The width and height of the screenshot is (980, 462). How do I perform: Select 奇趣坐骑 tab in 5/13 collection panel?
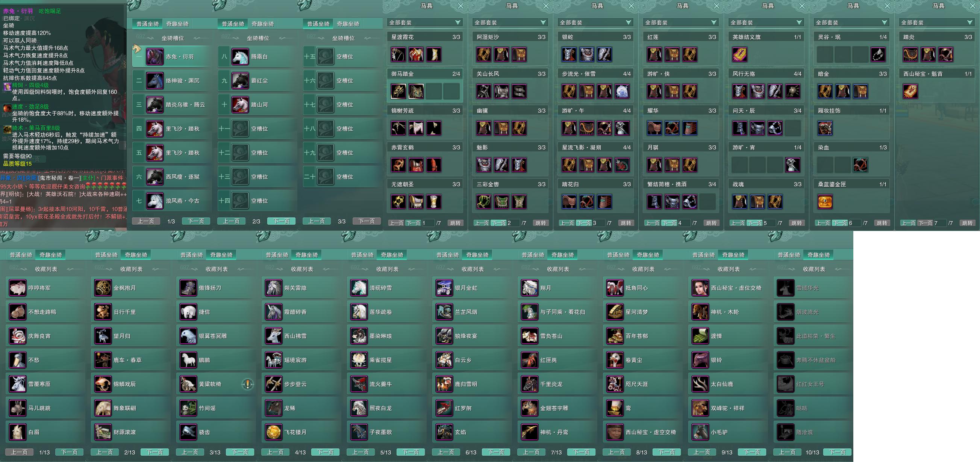pyautogui.click(x=392, y=255)
